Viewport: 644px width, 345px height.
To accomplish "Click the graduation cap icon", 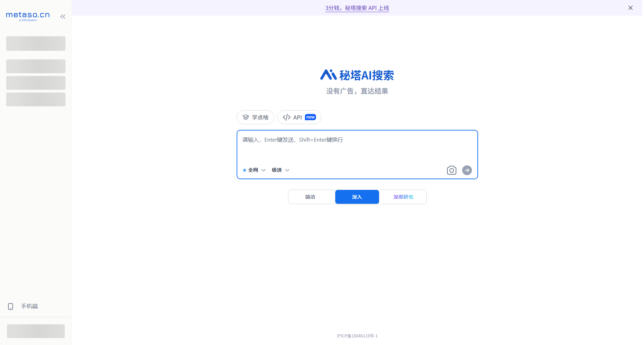I will click(246, 117).
